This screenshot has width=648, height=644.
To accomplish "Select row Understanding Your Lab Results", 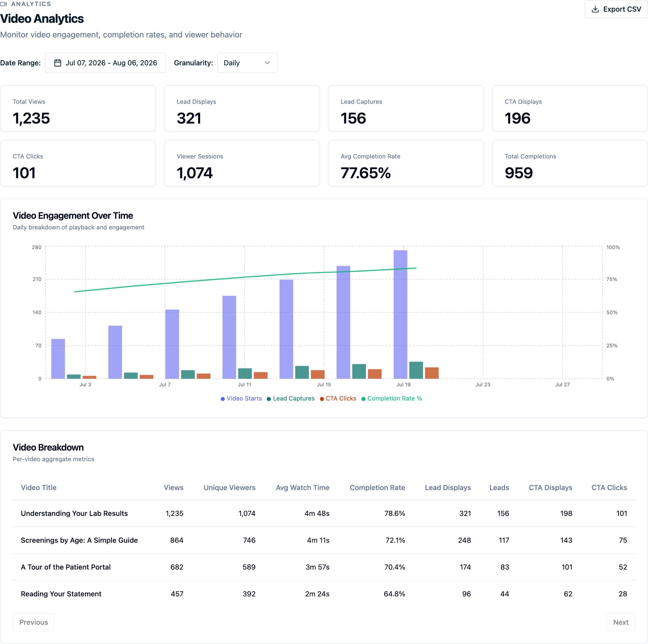I will tap(324, 513).
